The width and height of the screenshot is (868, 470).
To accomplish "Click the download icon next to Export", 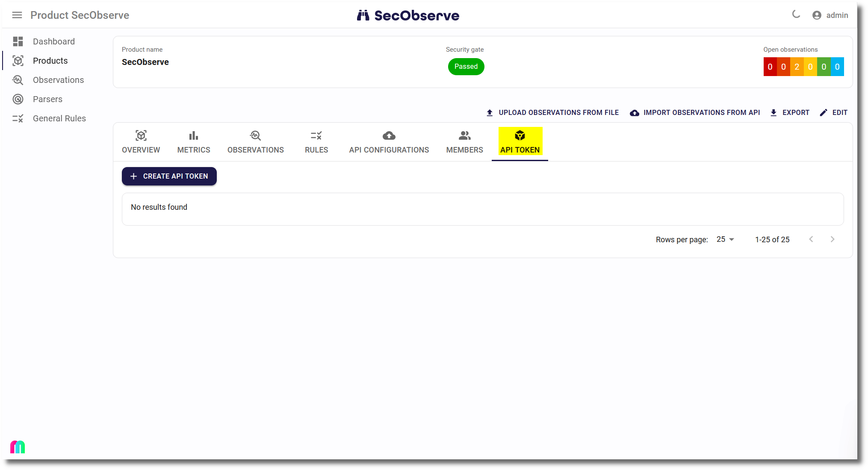I will 774,112.
